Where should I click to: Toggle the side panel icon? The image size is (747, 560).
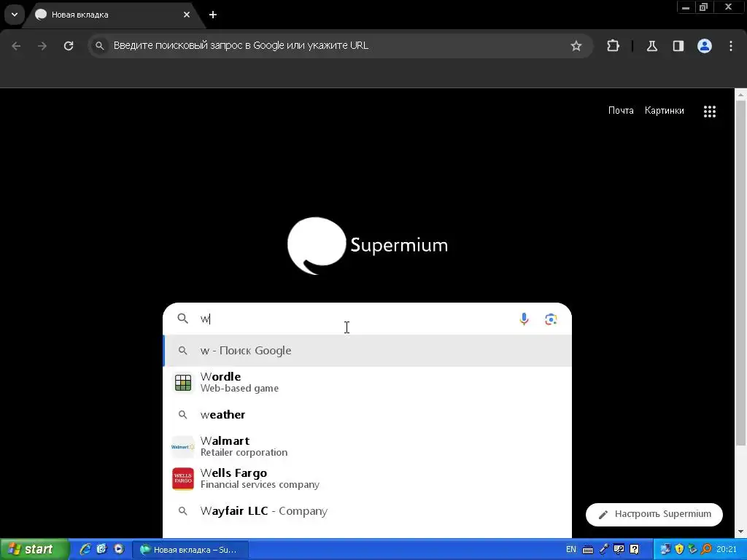coord(678,46)
